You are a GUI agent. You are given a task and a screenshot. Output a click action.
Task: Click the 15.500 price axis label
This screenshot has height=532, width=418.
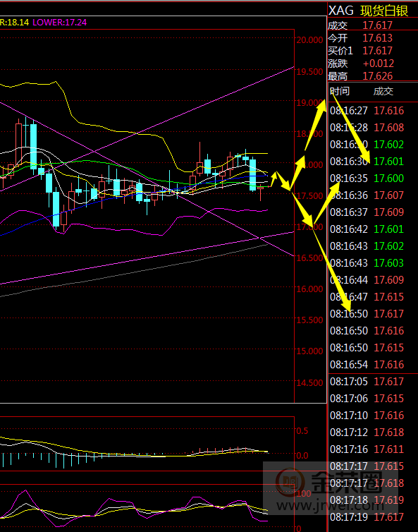click(309, 320)
